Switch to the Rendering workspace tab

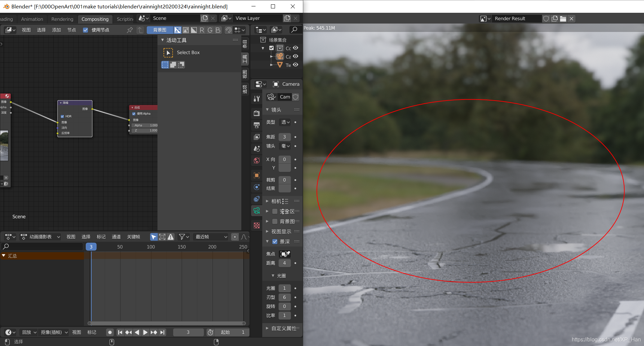62,19
